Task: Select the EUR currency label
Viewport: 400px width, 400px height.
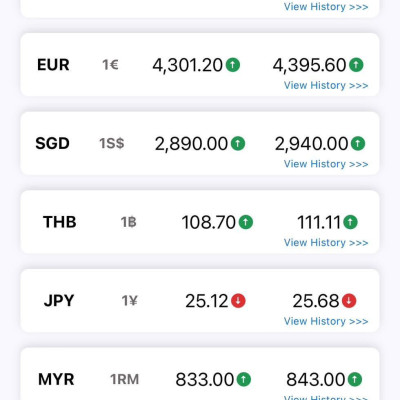Action: pyautogui.click(x=53, y=65)
